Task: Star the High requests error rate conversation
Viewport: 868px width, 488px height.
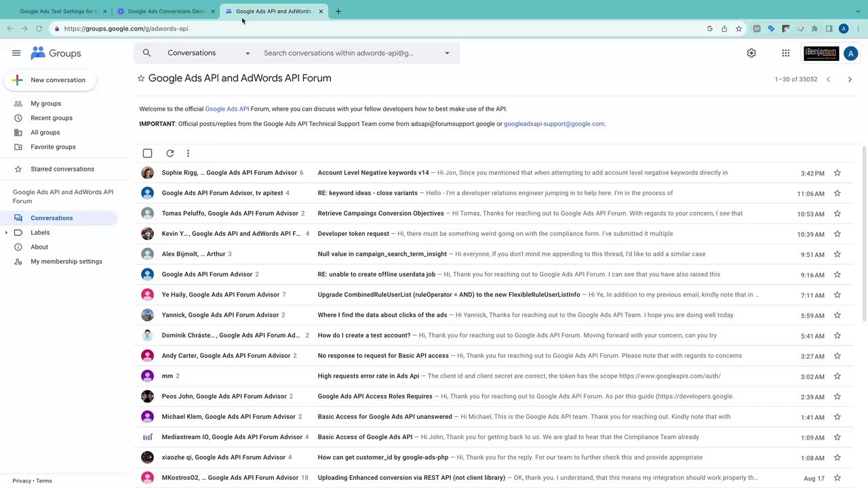Action: (x=837, y=376)
